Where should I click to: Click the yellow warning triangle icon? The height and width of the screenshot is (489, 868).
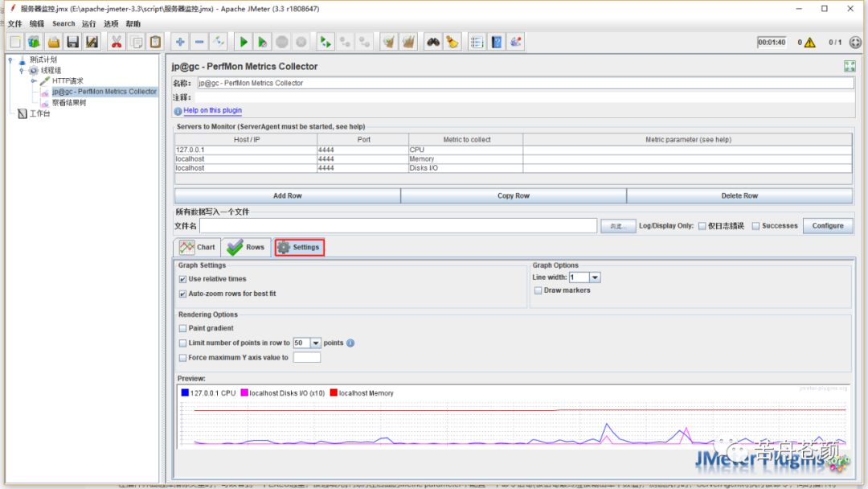pos(809,43)
